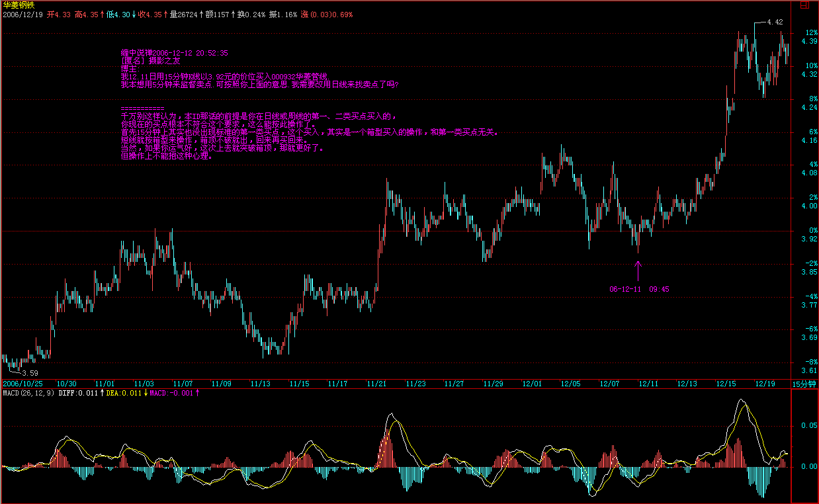Click the up arrow next to 高4.35
The height and width of the screenshot is (504, 819).
103,14
